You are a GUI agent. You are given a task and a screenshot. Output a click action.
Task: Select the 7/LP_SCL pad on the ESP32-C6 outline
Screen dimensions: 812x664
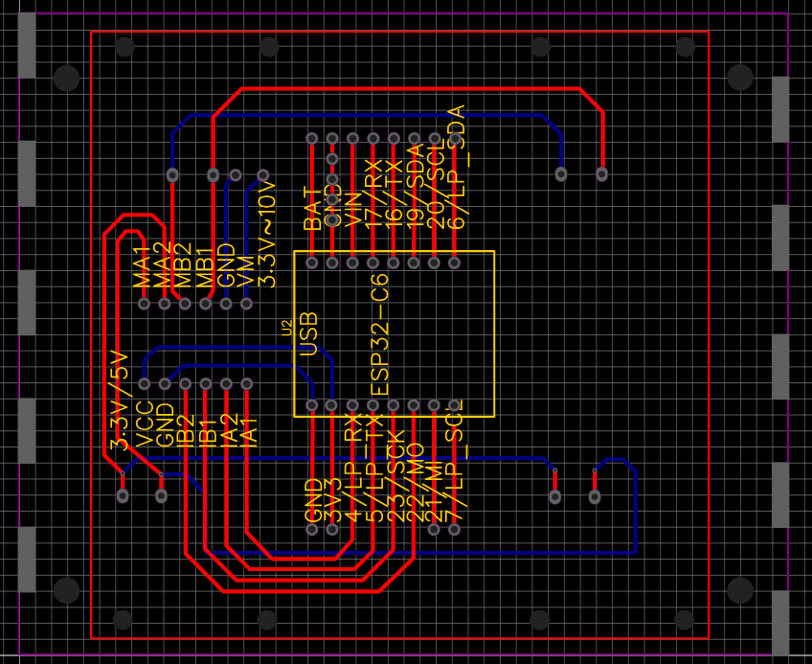[454, 405]
